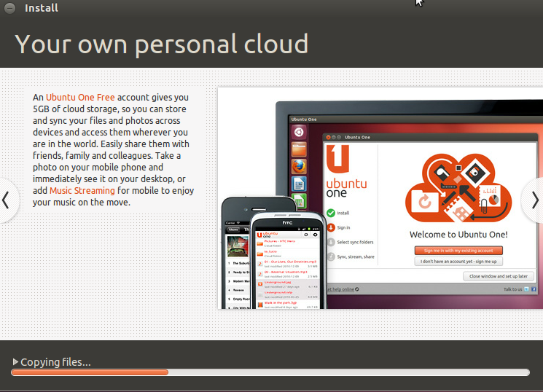The width and height of the screenshot is (543, 392).
Task: Go to the previous slide arrow
Action: pyautogui.click(x=7, y=200)
